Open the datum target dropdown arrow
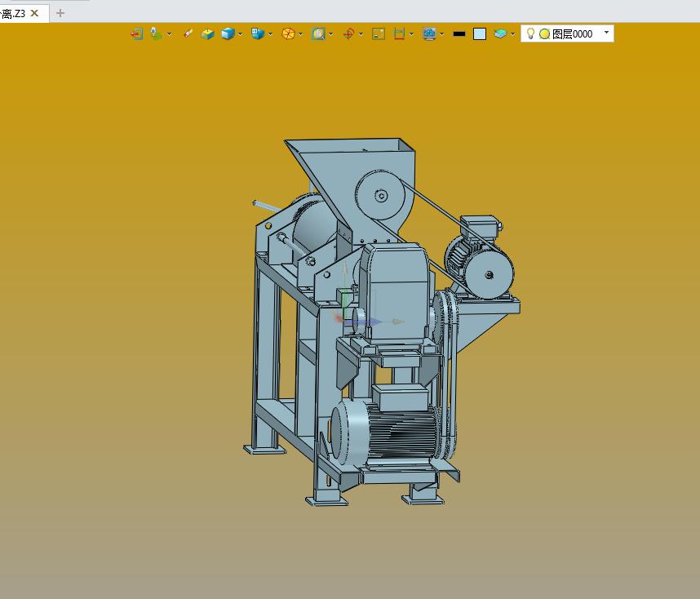This screenshot has width=700, height=599. coord(361,34)
